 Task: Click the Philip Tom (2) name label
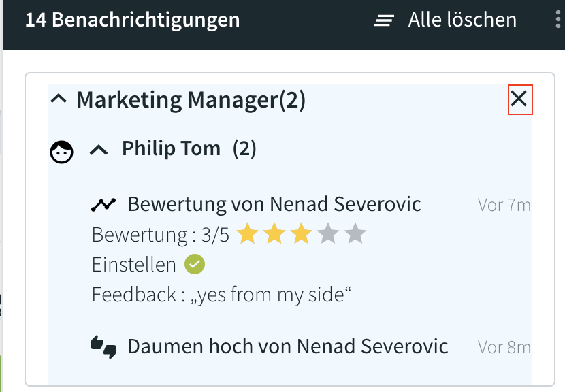tap(189, 148)
